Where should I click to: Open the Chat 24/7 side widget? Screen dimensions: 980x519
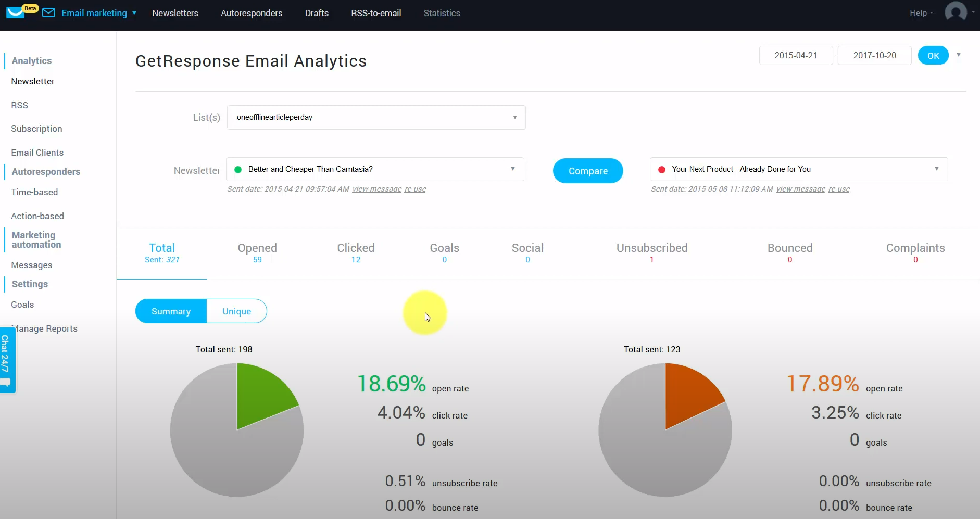(6, 359)
